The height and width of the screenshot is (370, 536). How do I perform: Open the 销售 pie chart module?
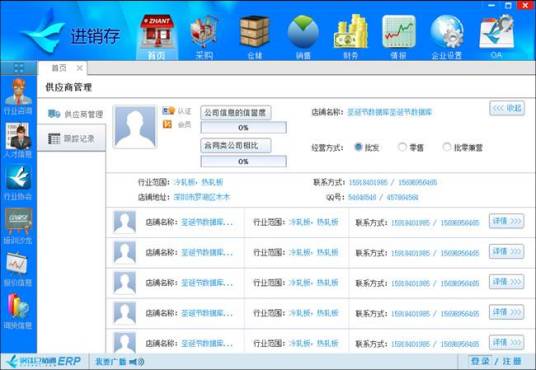point(303,36)
